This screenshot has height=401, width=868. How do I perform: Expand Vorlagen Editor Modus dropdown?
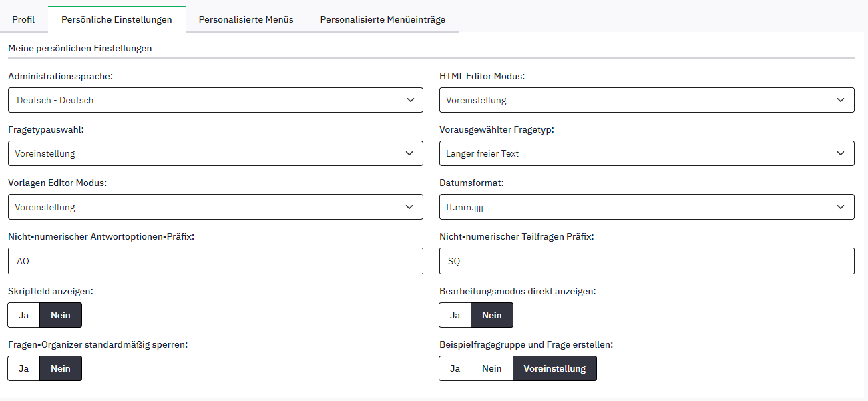point(216,207)
